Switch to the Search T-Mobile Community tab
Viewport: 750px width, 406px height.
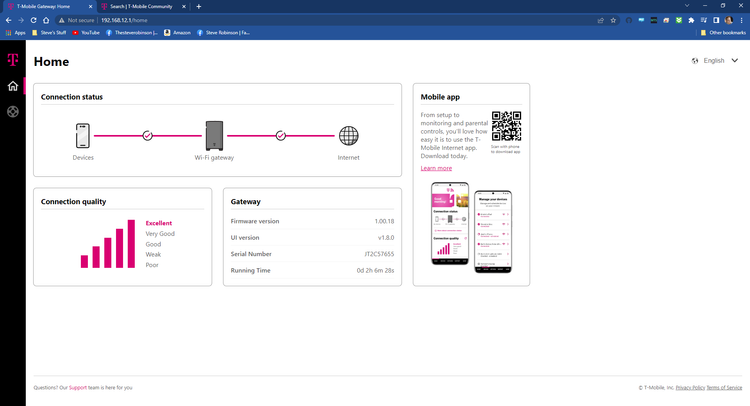[x=142, y=7]
